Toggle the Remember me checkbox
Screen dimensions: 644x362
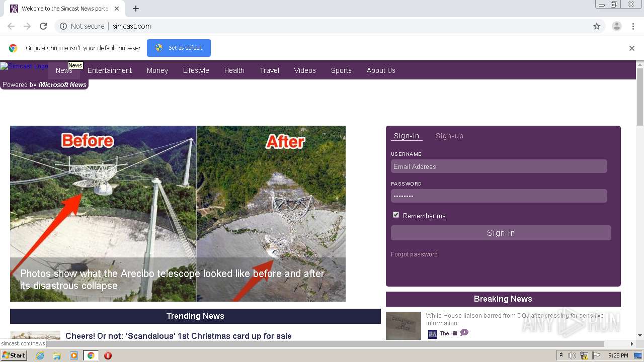[x=396, y=215]
